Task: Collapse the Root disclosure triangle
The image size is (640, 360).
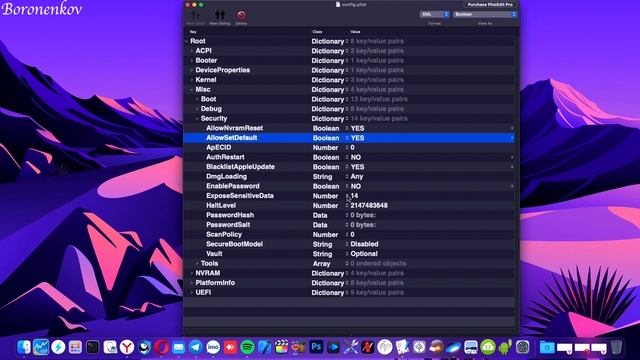Action: click(x=187, y=41)
